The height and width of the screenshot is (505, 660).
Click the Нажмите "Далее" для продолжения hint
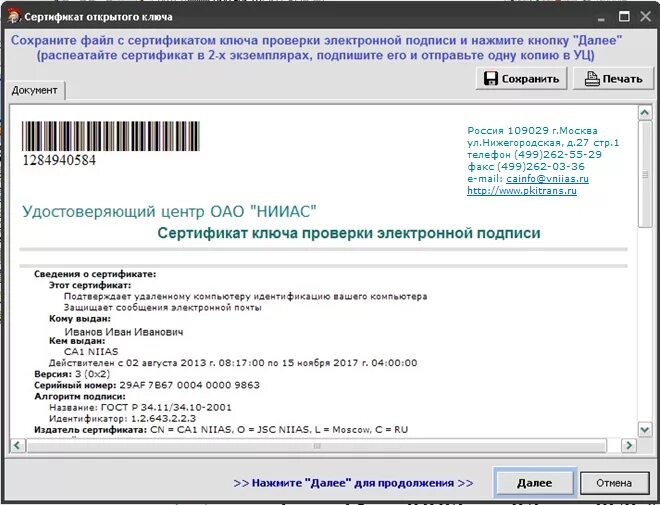pyautogui.click(x=354, y=483)
